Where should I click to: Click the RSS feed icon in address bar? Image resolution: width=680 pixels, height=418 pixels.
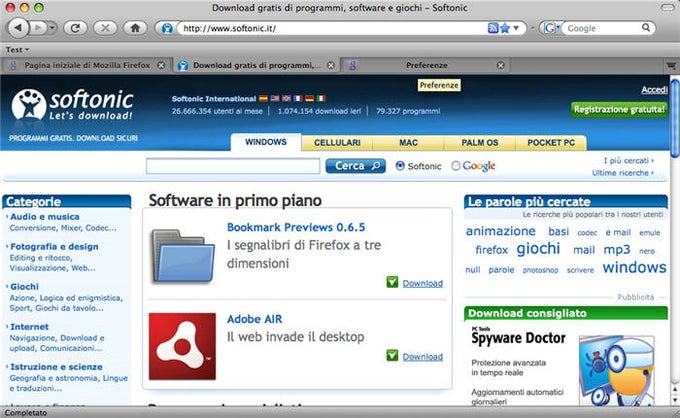click(x=493, y=28)
